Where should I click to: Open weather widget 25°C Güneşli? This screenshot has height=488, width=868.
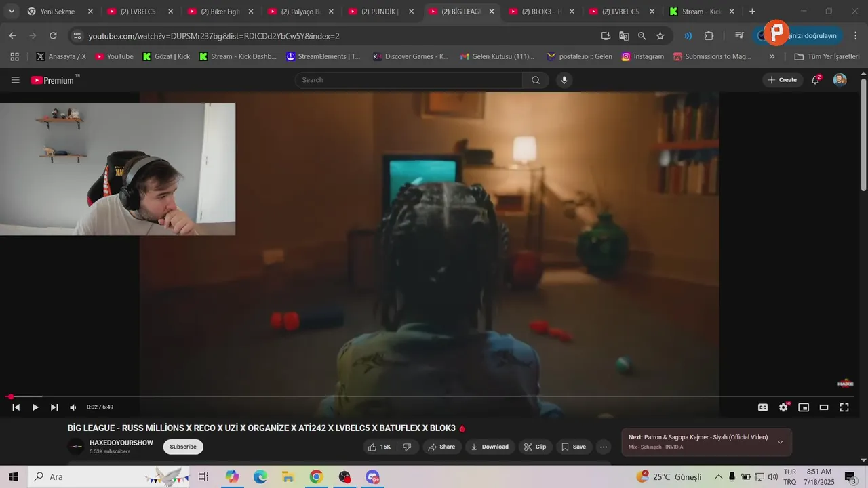[669, 476]
